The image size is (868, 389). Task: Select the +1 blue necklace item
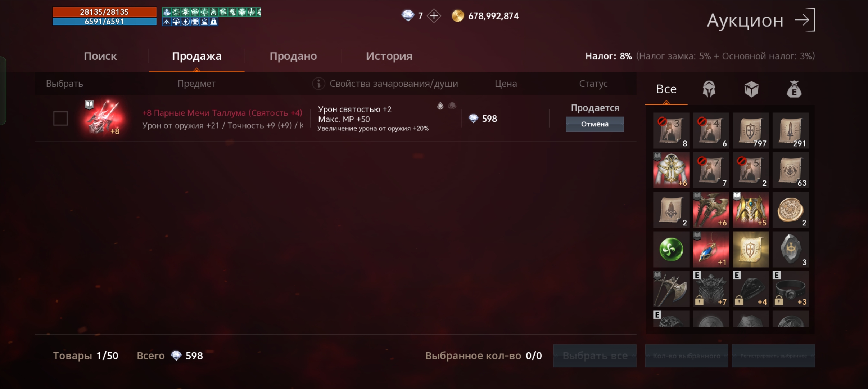711,249
